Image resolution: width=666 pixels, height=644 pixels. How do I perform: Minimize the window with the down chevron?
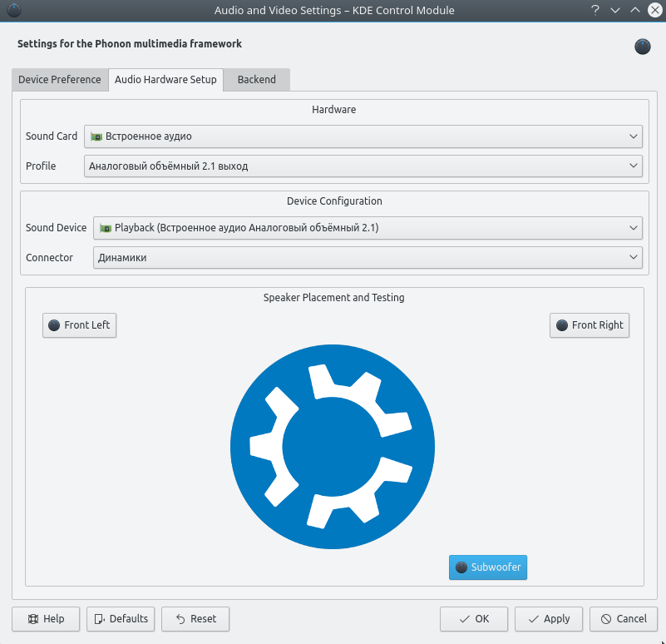[x=615, y=10]
